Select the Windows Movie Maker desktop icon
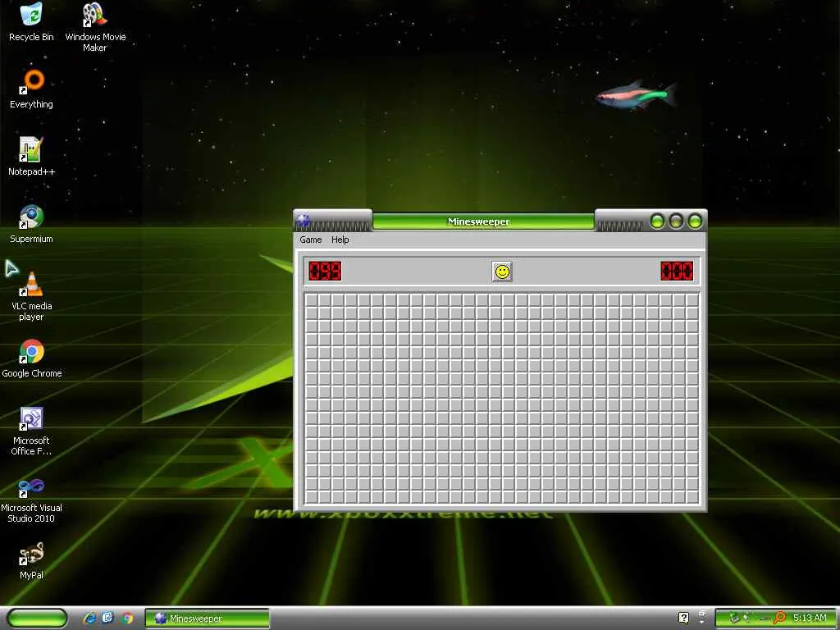The height and width of the screenshot is (630, 840). pos(95,27)
